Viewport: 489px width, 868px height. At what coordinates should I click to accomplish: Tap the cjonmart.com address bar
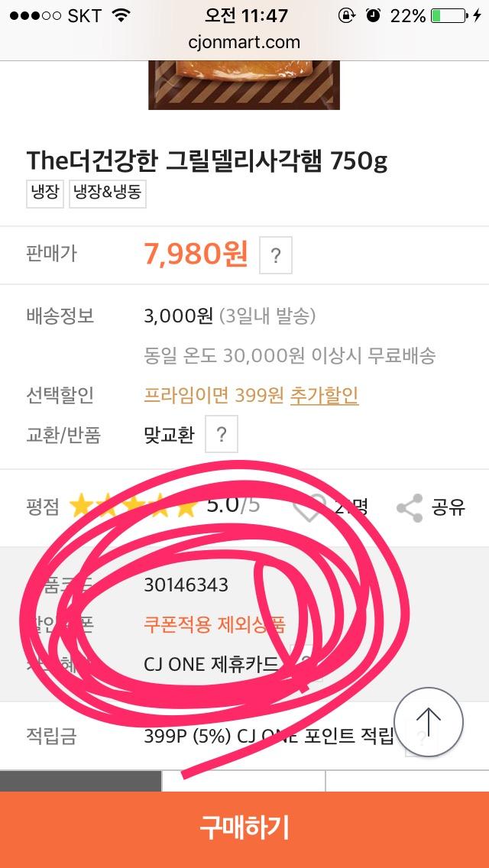coord(244,42)
